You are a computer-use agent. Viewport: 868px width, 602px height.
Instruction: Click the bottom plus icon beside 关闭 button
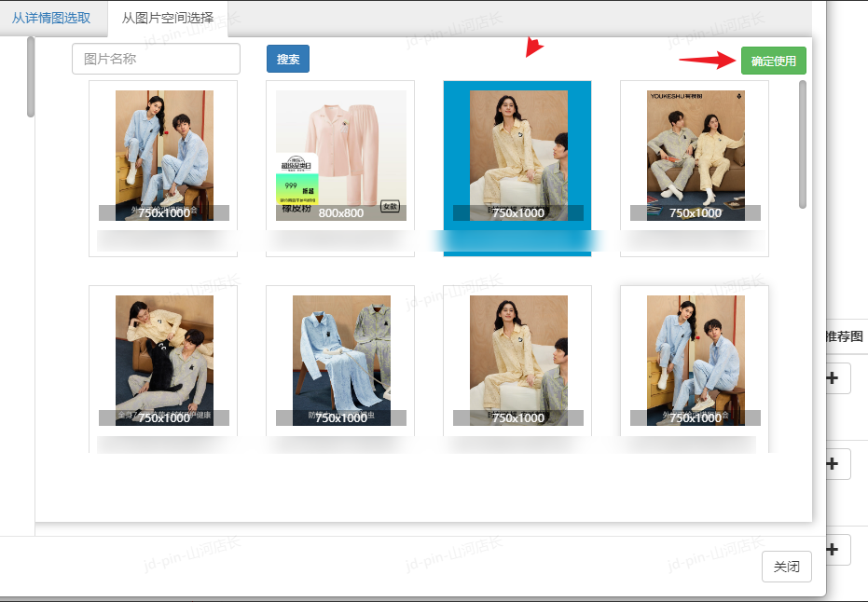[834, 549]
